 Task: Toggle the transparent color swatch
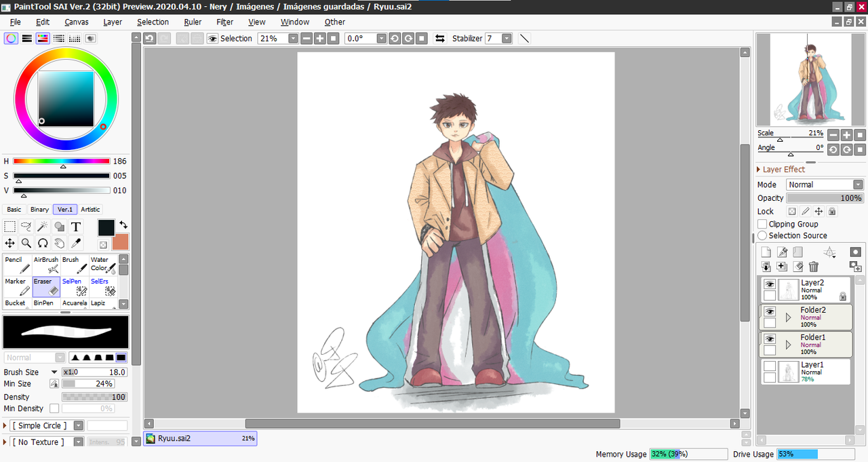click(103, 245)
